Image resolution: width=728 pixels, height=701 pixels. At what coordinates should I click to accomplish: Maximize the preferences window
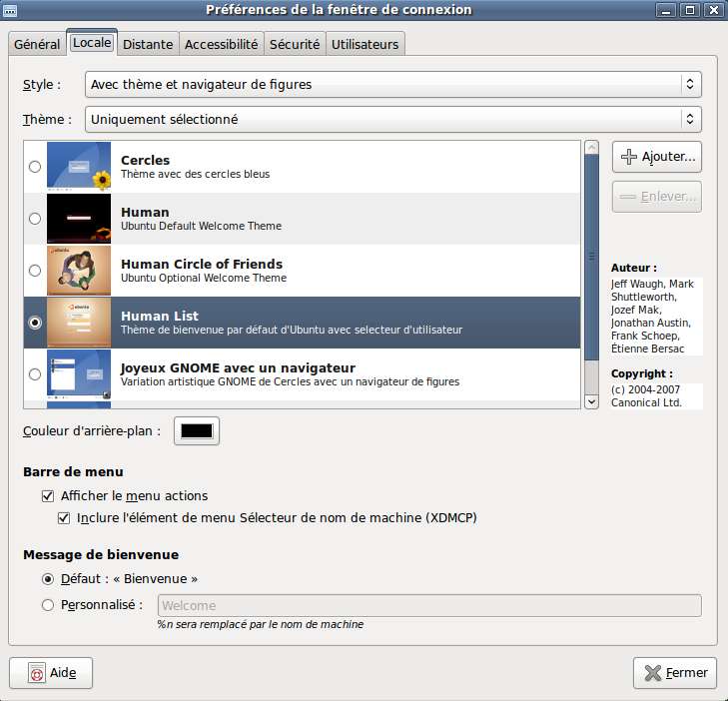[690, 10]
